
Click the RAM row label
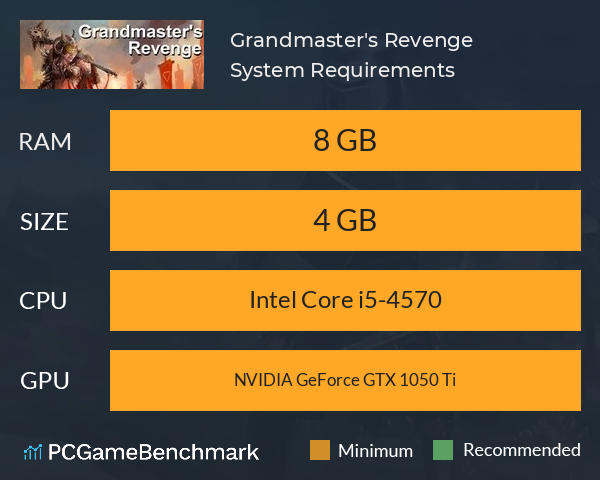45,142
